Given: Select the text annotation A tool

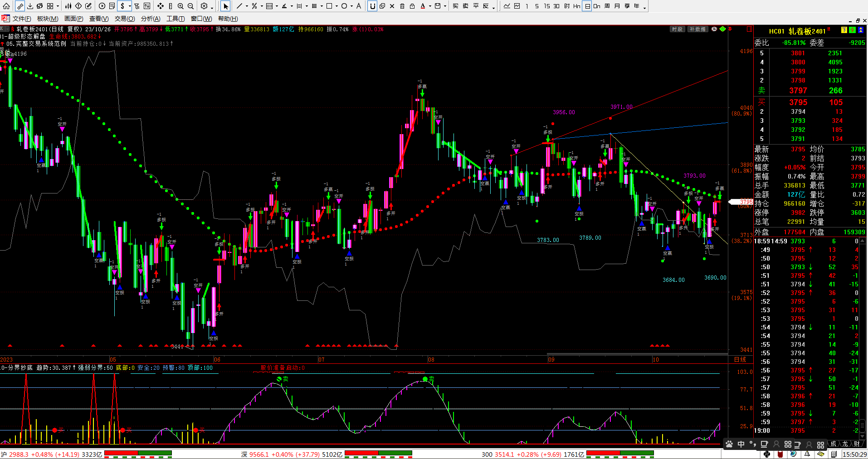Looking at the screenshot, I should pyautogui.click(x=358, y=6).
